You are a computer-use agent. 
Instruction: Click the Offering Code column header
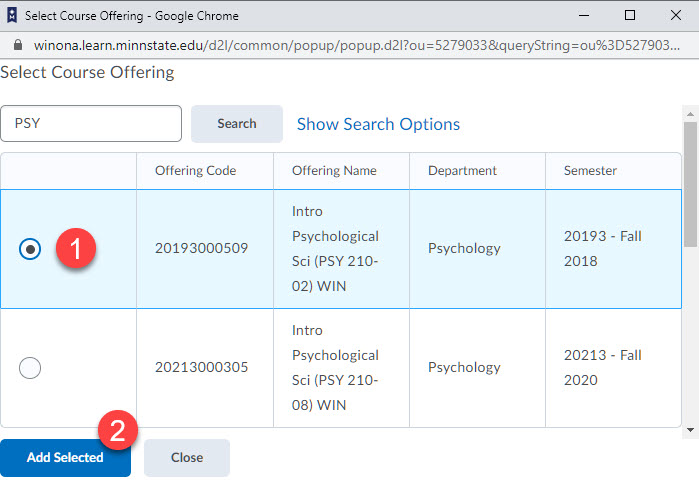point(195,170)
